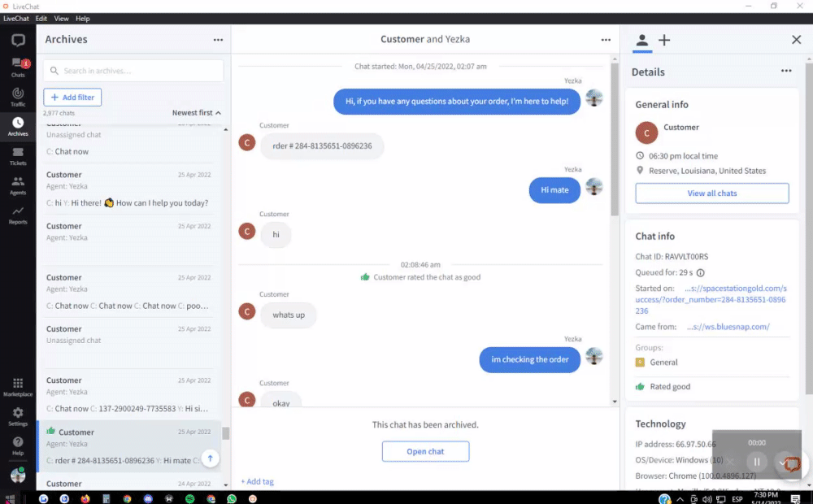Open the Agents section
The image size is (813, 504).
(x=18, y=185)
